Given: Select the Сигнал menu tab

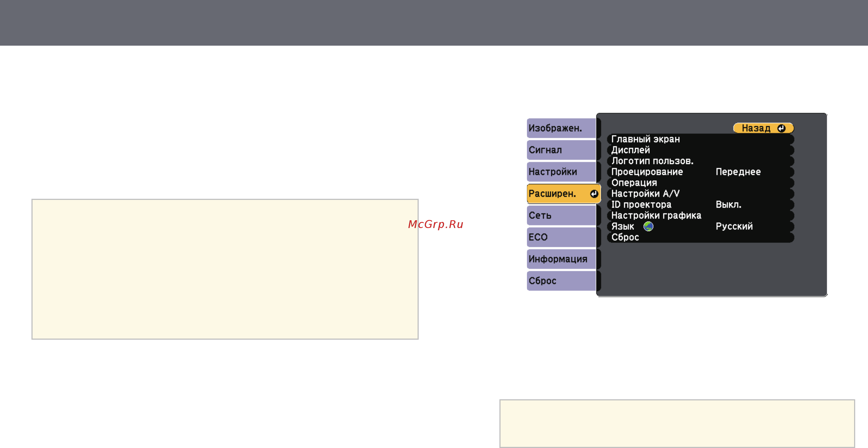Looking at the screenshot, I should click(x=561, y=150).
